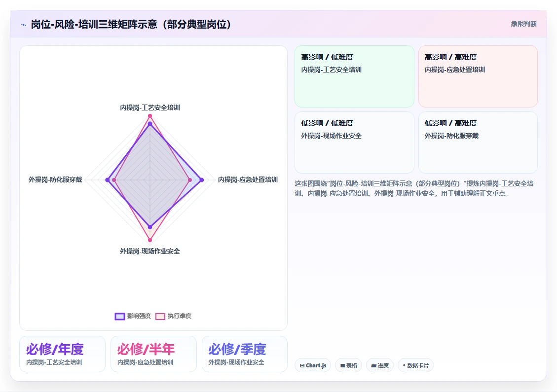
Task: Click the 数据卡片 tag chip
Action: pos(415,365)
